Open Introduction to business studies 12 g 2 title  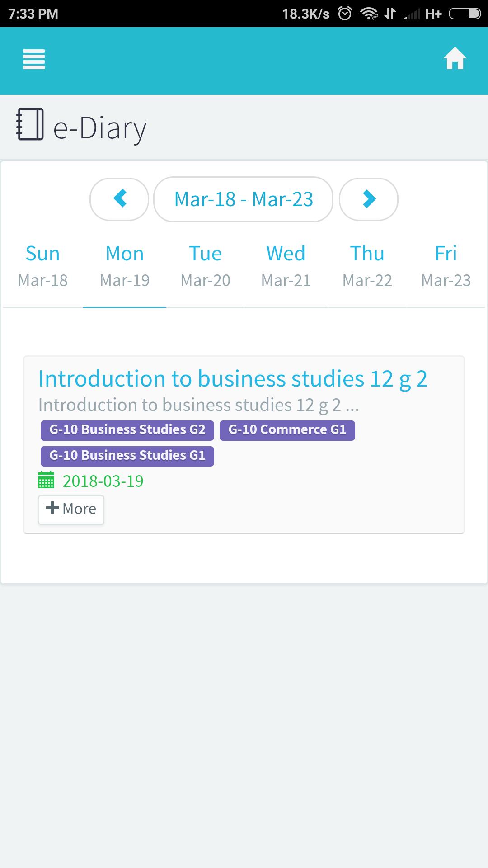coord(233,379)
